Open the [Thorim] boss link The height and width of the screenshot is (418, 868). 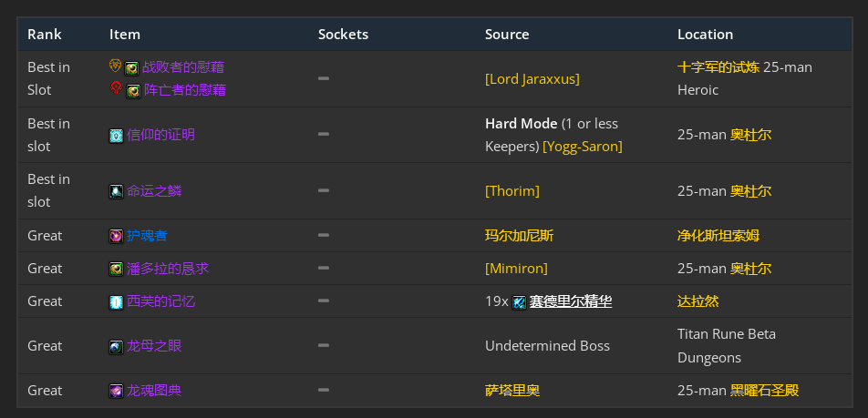coord(511,191)
